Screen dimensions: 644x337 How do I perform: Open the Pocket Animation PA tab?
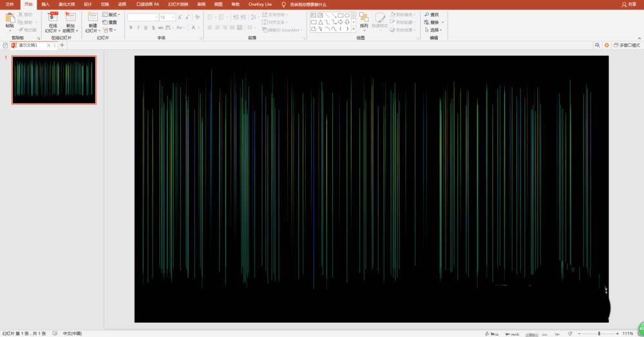click(x=147, y=4)
